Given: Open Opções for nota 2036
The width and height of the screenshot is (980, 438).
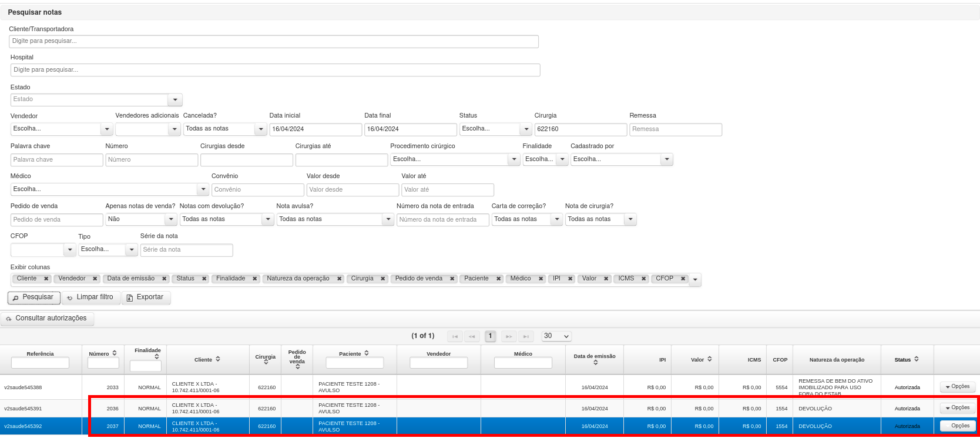Looking at the screenshot, I should pyautogui.click(x=958, y=408).
